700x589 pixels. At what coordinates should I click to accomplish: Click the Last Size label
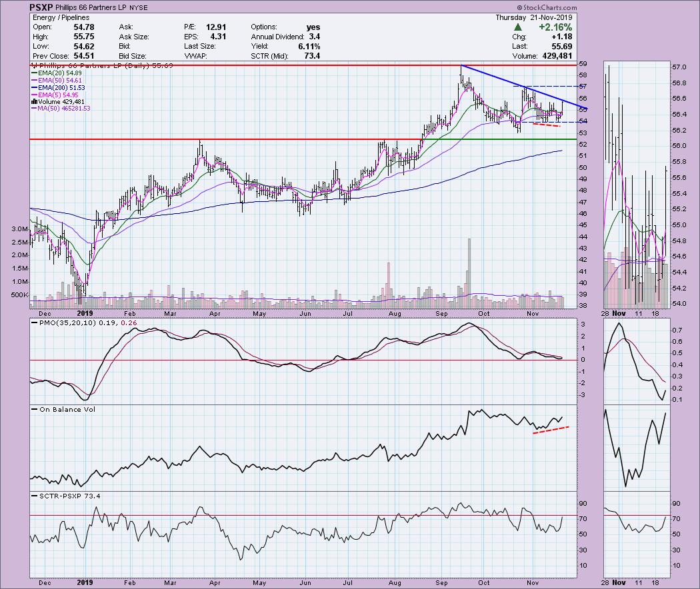199,47
